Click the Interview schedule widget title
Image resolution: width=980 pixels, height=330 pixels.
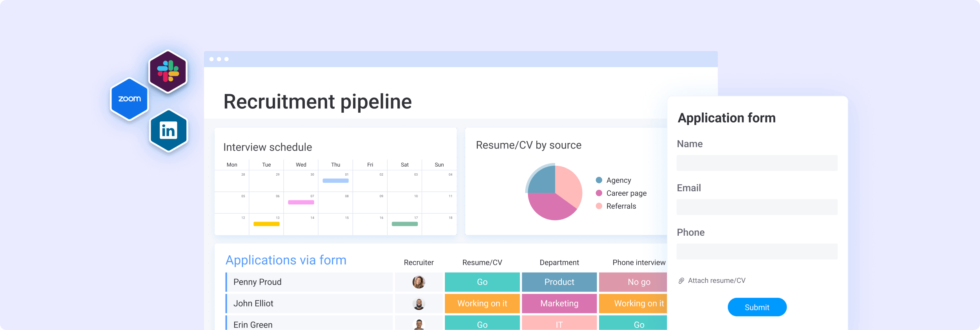click(x=268, y=147)
